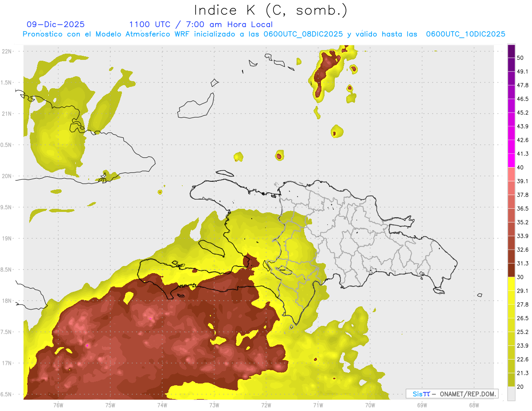Click the 47.8 value on the color scale
Screen dimensions: 532x411
tap(522, 85)
